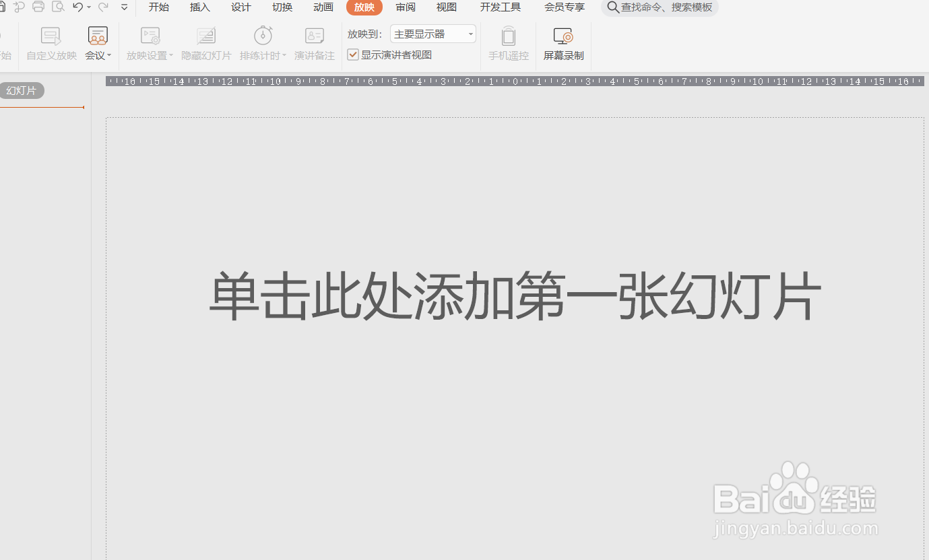Open the 视图 ribbon tab

(447, 7)
